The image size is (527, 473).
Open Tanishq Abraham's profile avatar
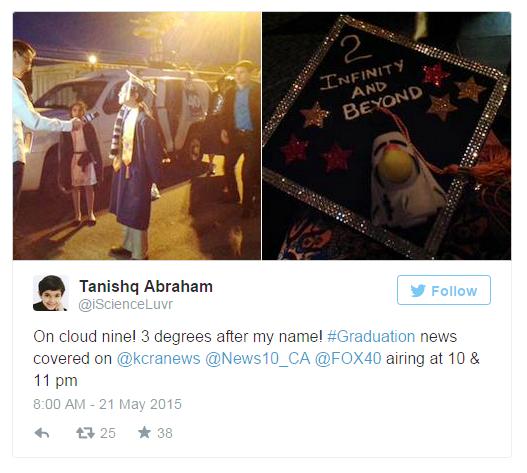tap(50, 293)
